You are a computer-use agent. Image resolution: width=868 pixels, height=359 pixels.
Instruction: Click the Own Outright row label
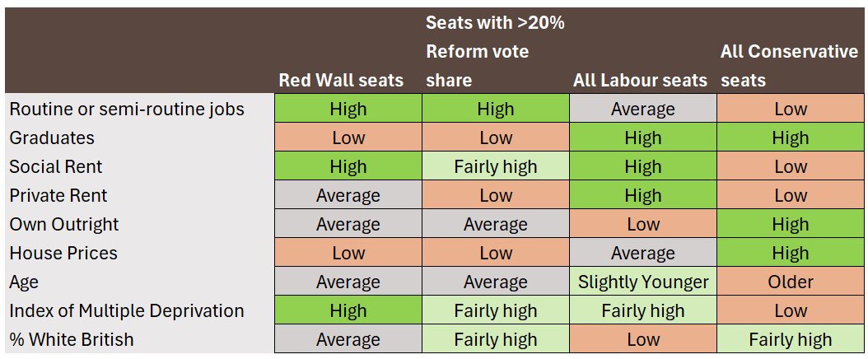point(64,224)
